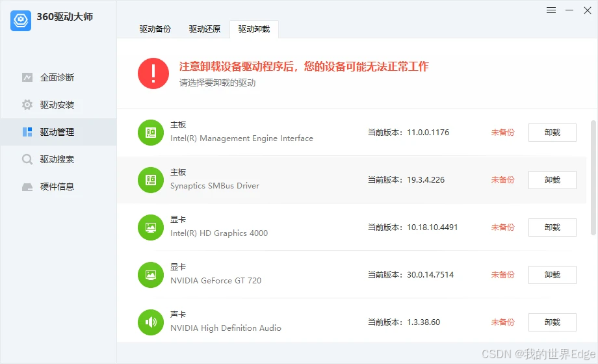Click speaker icon for NVIDIA High Definition Audio
The image size is (598, 364).
[x=151, y=322]
